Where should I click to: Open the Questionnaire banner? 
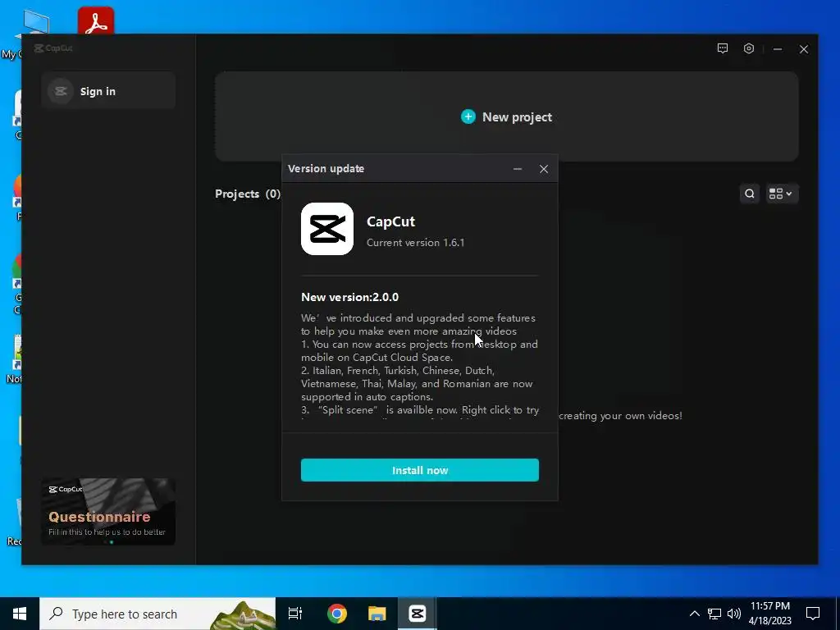point(108,512)
